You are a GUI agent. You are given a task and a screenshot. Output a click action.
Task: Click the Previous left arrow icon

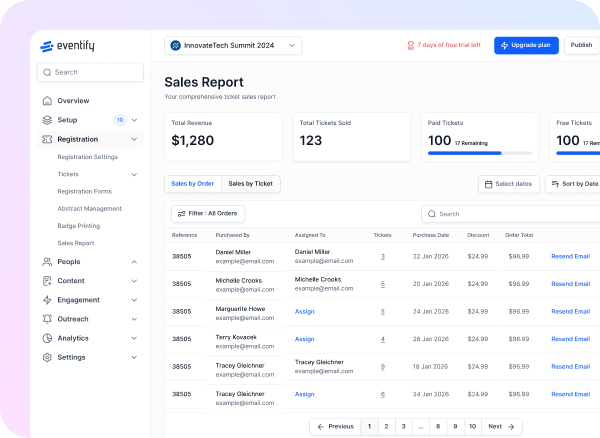click(x=321, y=427)
